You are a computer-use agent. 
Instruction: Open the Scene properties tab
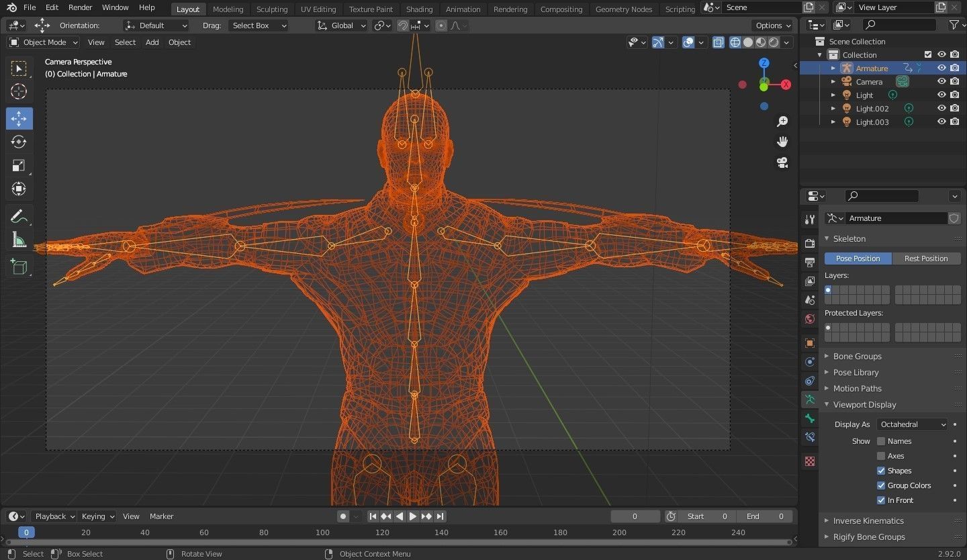[x=810, y=299]
